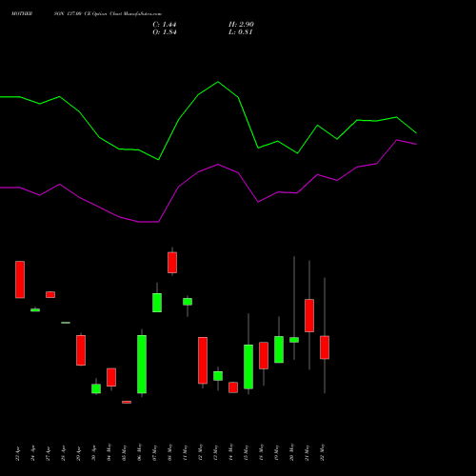Click the purple indicator line's right end
The image size is (476, 476).
[x=416, y=144]
